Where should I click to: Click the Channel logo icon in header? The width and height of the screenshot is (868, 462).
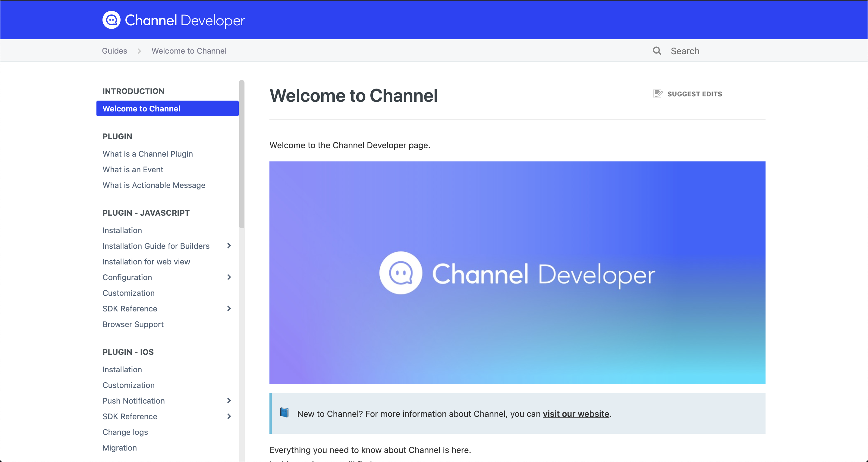pyautogui.click(x=111, y=20)
